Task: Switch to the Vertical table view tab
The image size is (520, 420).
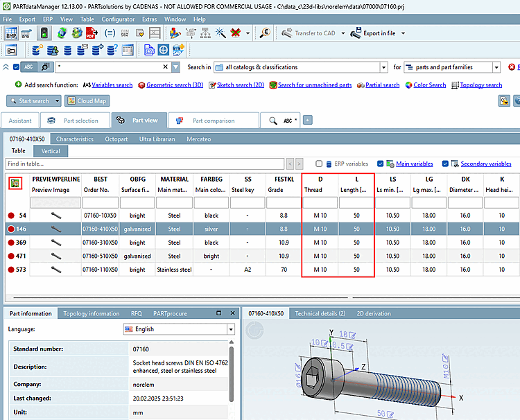Action: pyautogui.click(x=51, y=151)
